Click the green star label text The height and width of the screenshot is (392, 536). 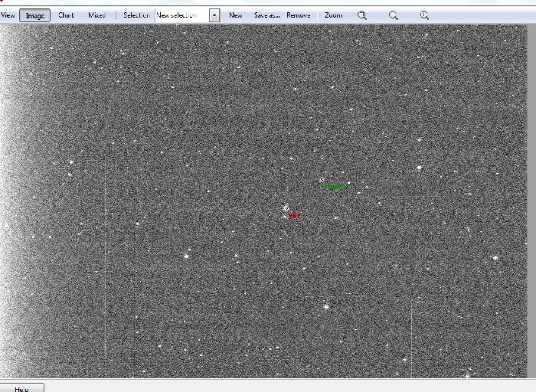coord(335,187)
